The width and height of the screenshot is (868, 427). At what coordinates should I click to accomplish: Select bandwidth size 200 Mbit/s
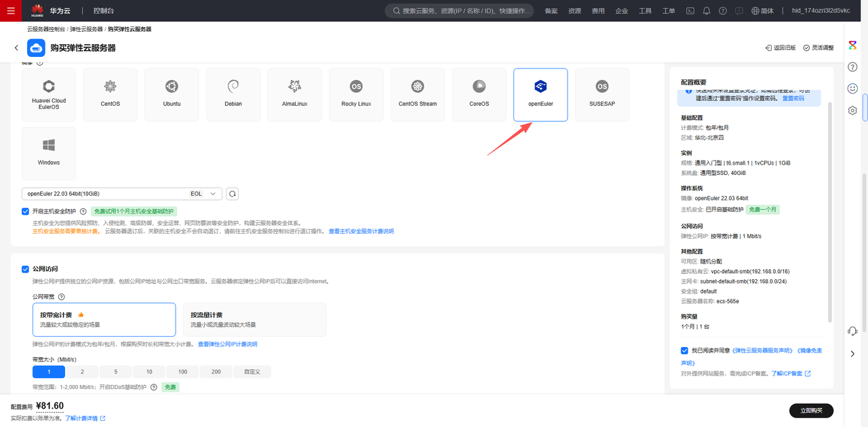click(x=216, y=371)
